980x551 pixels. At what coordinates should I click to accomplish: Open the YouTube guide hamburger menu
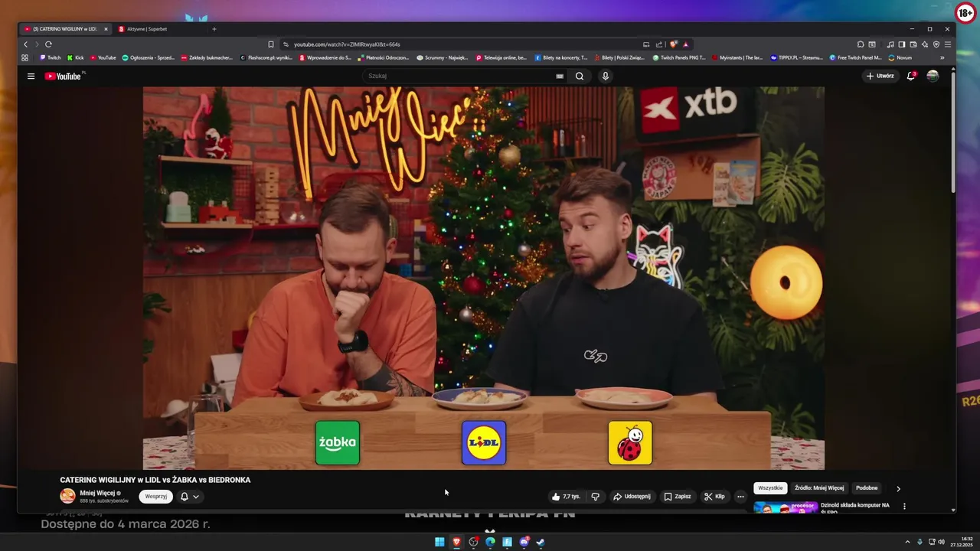(31, 76)
